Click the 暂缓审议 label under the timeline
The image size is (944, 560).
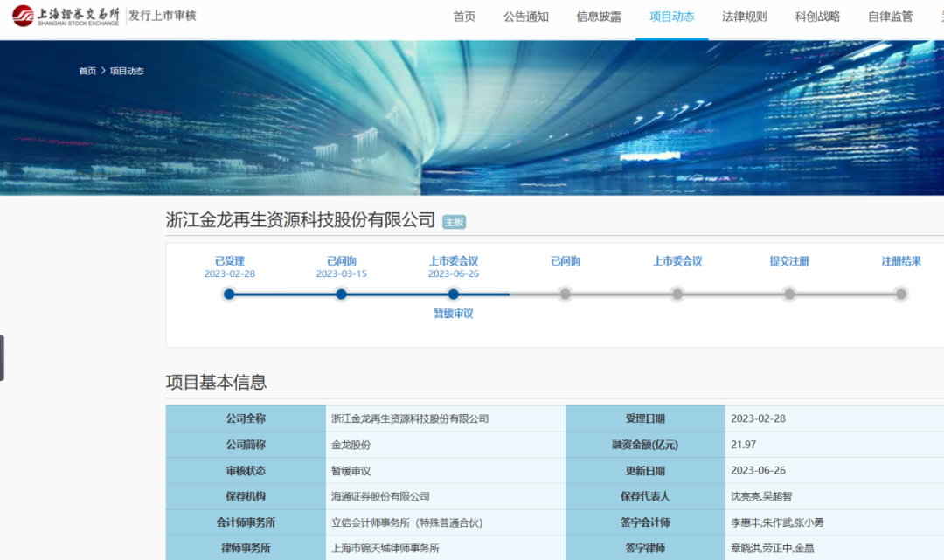tap(454, 314)
